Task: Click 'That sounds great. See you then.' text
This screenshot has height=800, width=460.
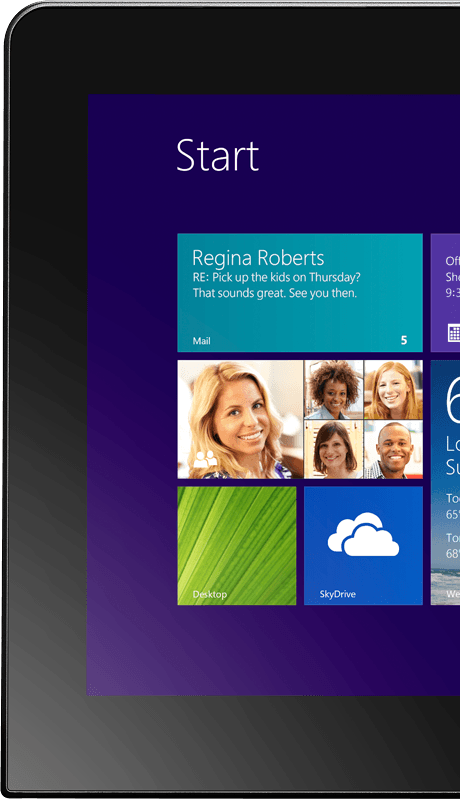Action: point(275,293)
